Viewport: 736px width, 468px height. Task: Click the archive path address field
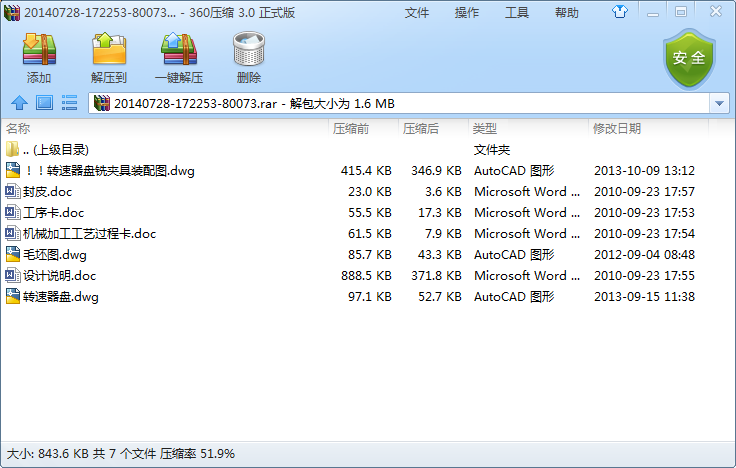pos(400,103)
